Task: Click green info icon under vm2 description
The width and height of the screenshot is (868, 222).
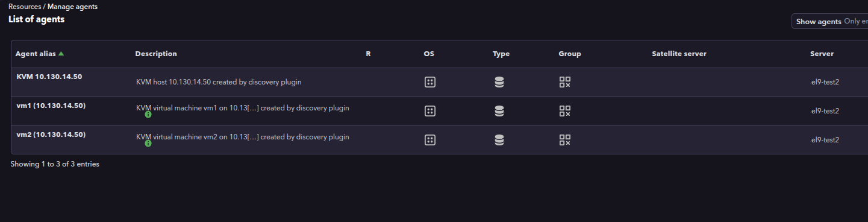Action: point(148,144)
